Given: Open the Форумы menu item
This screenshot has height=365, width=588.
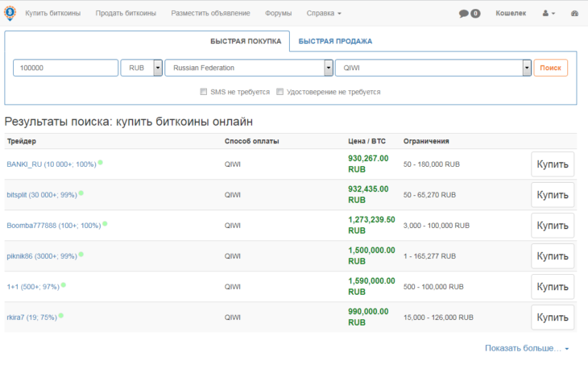Looking at the screenshot, I should pos(278,13).
